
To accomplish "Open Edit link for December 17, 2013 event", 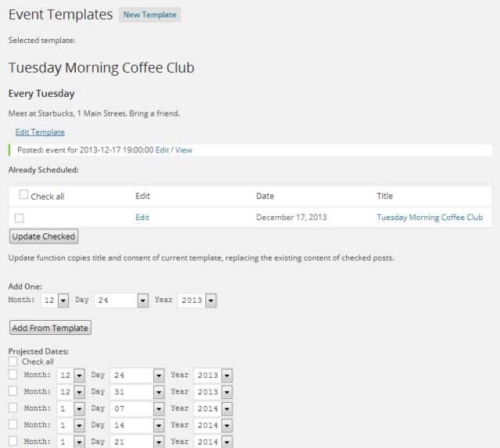I will click(142, 217).
